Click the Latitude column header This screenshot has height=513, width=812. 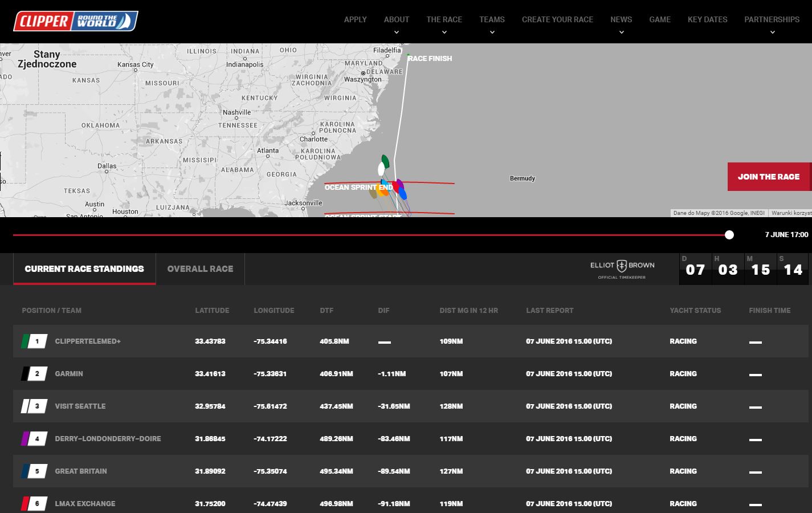tap(212, 311)
